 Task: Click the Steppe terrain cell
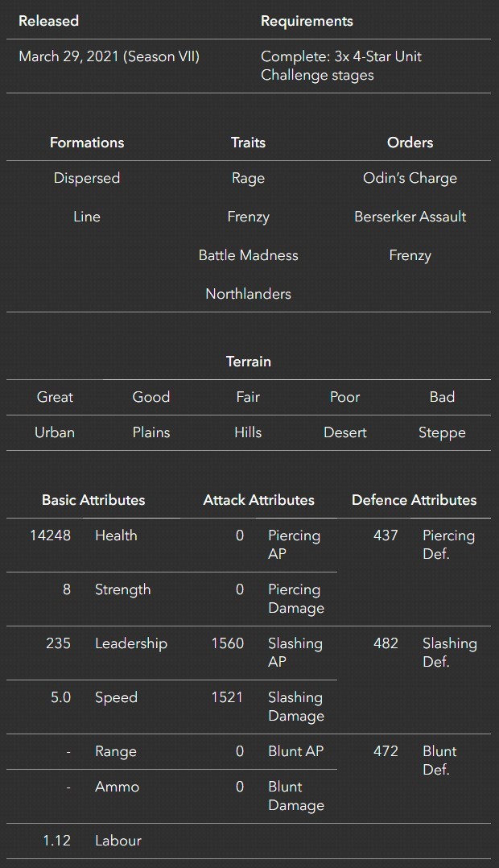pos(442,432)
